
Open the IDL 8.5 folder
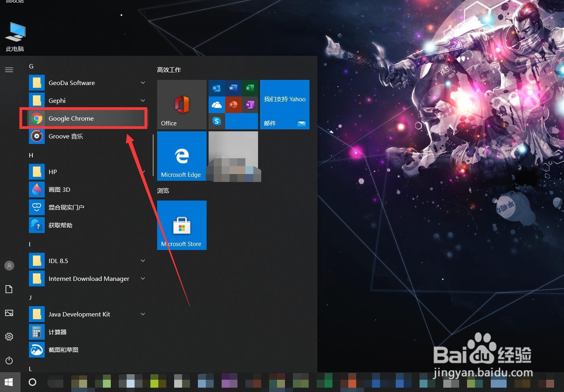(87, 261)
